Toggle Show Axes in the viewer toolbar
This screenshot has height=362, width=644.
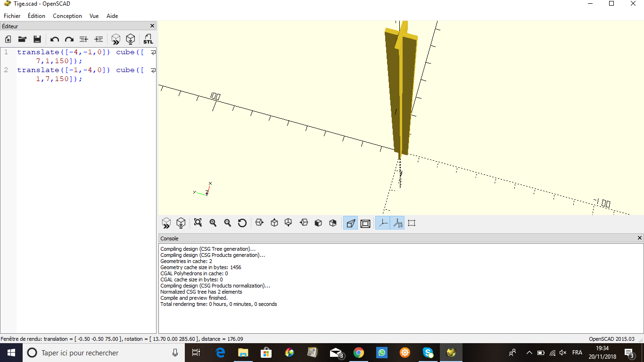click(382, 223)
